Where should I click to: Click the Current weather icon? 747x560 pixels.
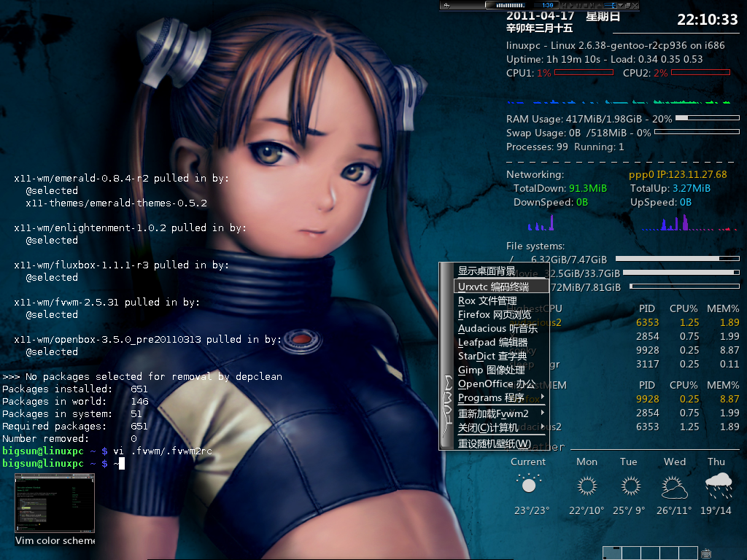point(529,484)
